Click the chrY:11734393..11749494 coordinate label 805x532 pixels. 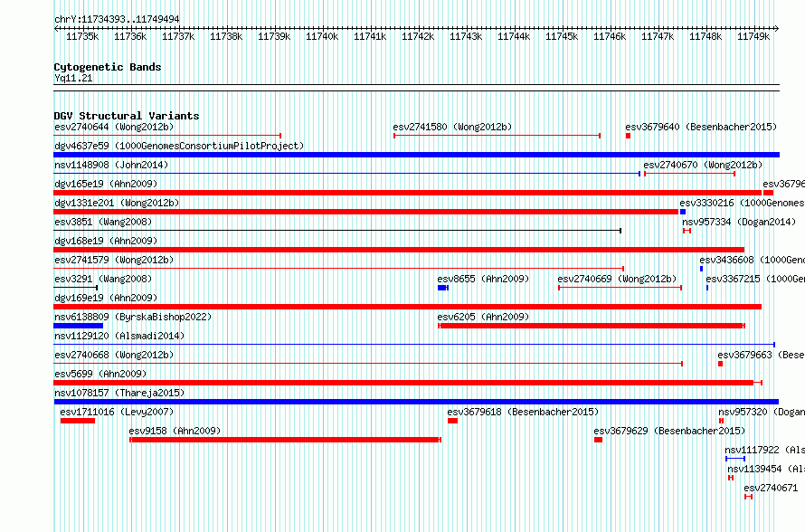point(117,20)
